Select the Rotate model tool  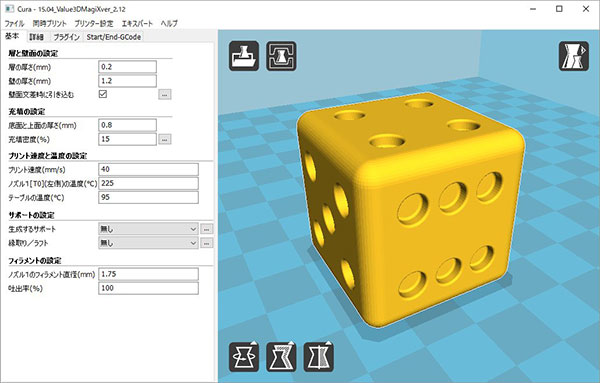coord(244,357)
